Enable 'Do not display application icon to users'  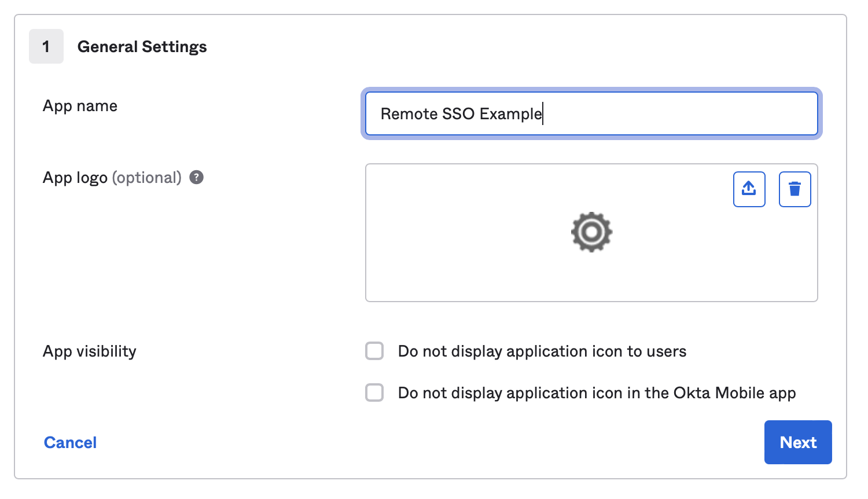374,351
